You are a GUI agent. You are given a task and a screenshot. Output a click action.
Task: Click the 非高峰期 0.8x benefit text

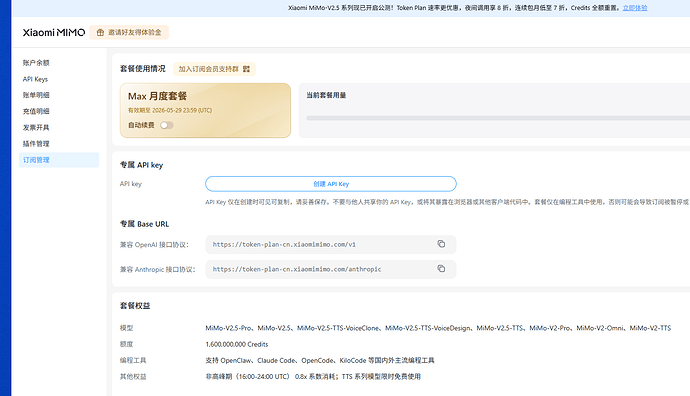pos(313,377)
